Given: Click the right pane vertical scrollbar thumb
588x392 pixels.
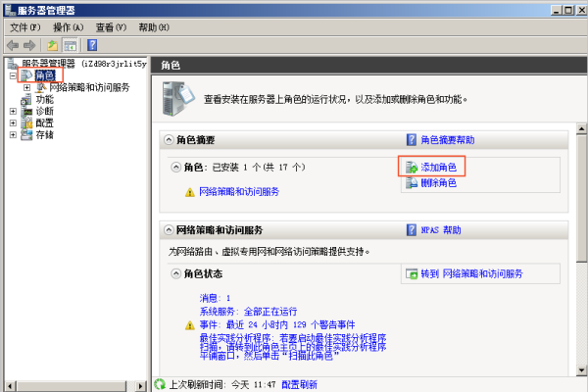Looking at the screenshot, I should 581,198.
